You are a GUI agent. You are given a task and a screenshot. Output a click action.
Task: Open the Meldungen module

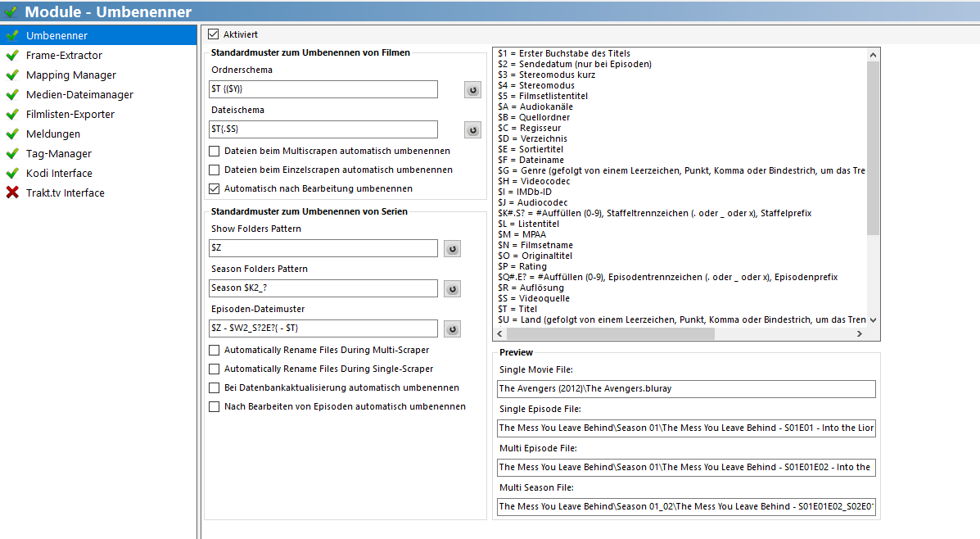(98, 134)
